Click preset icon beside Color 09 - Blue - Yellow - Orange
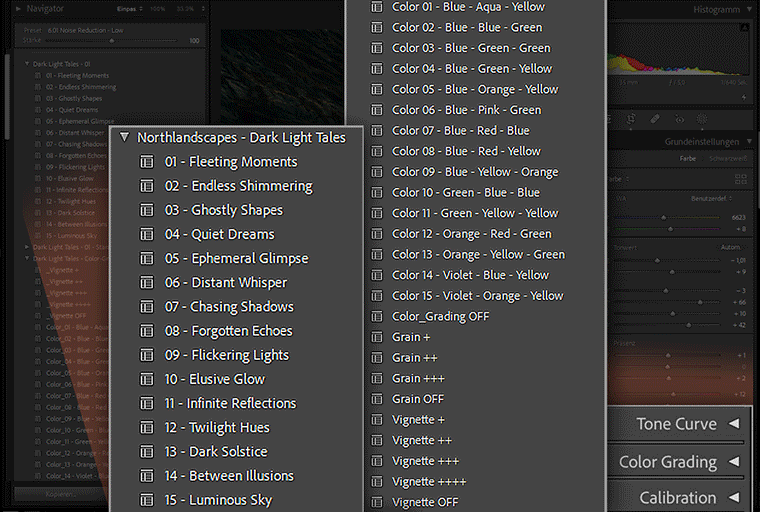This screenshot has height=512, width=760. coord(377,172)
